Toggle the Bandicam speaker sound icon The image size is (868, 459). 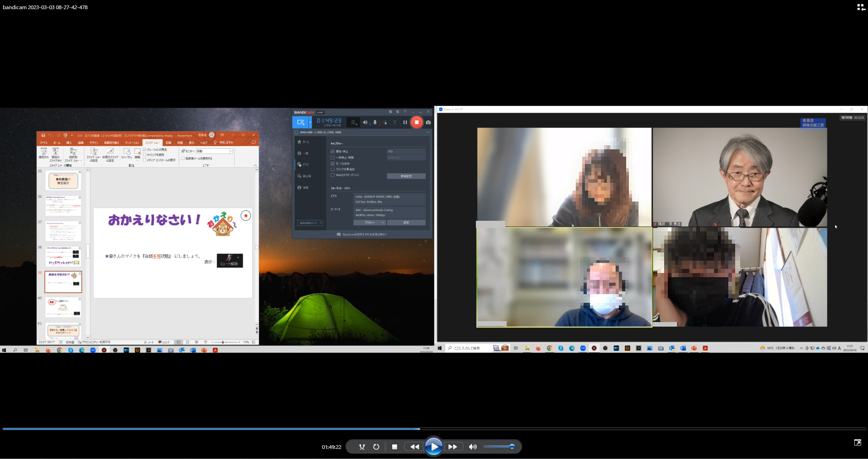(x=365, y=122)
